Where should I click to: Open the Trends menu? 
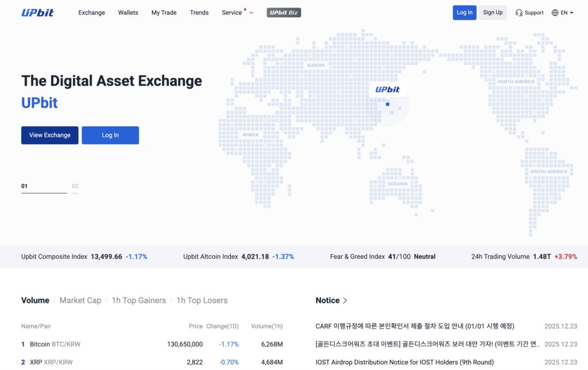pos(199,12)
